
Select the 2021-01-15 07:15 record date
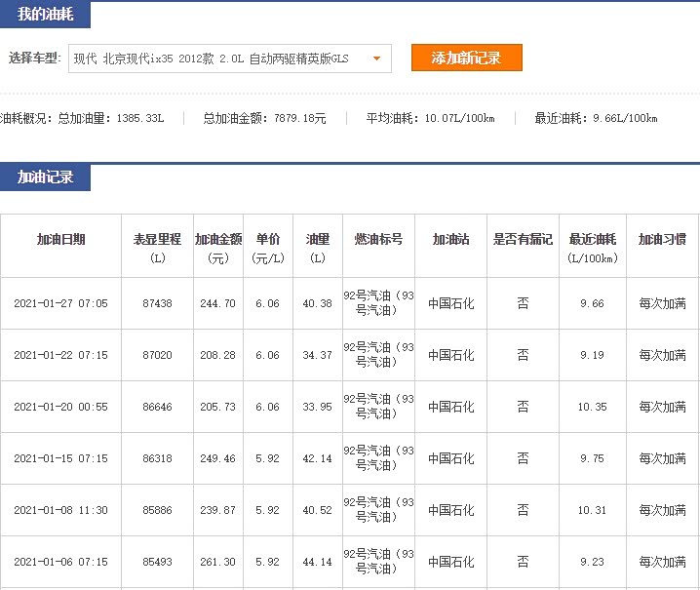pyautogui.click(x=60, y=458)
